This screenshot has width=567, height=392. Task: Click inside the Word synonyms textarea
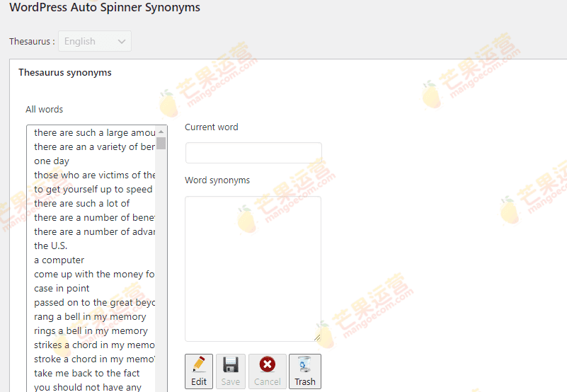pos(253,269)
